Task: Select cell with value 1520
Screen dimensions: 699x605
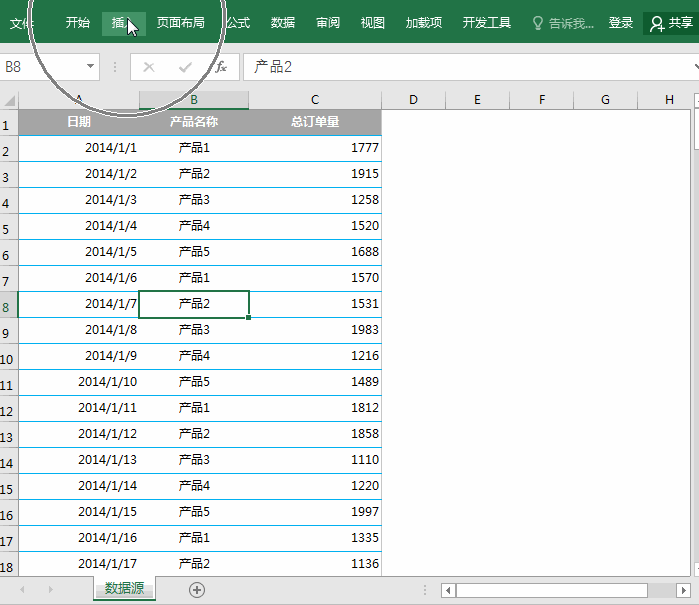Action: [x=315, y=226]
